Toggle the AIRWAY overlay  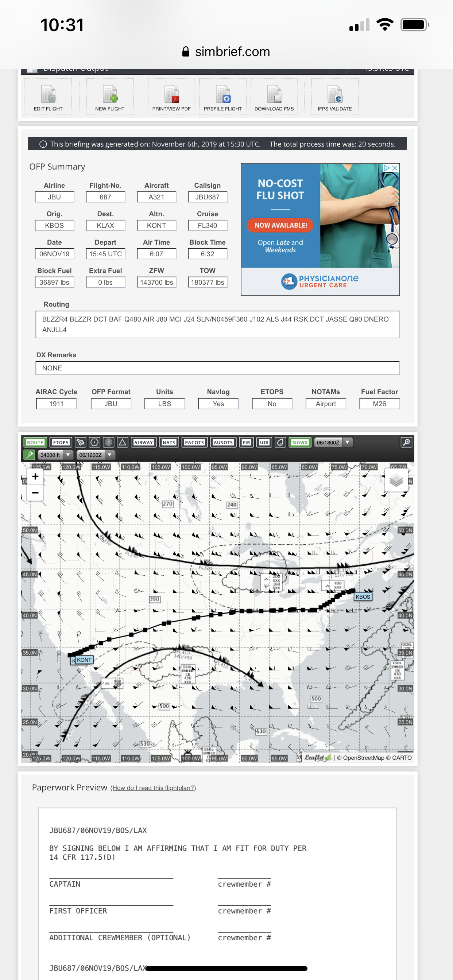click(143, 442)
